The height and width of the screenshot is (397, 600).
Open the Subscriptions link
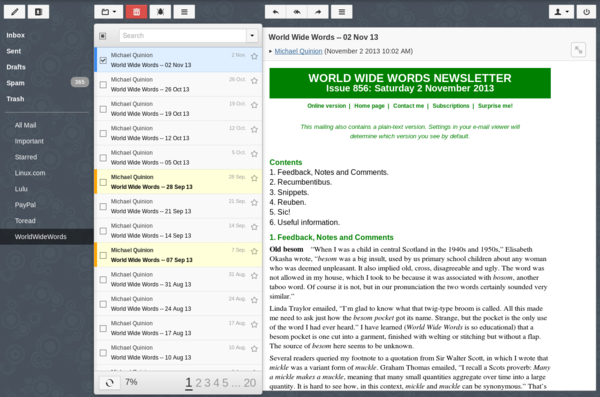pyautogui.click(x=451, y=106)
